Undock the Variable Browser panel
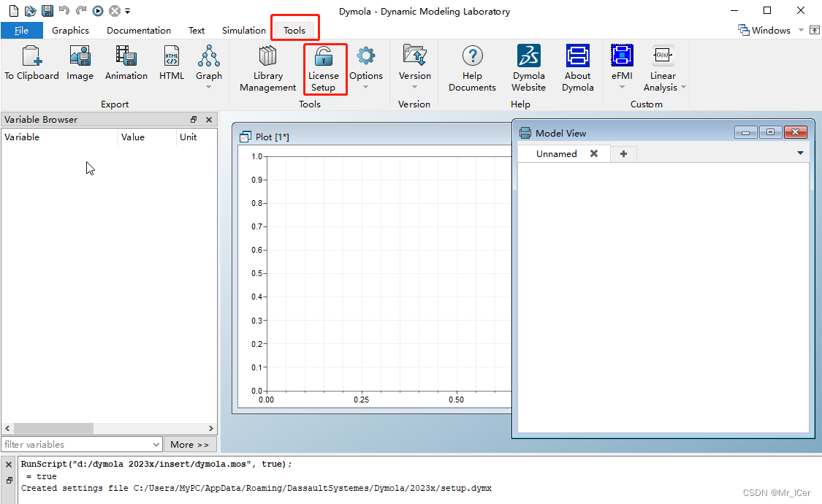The height and width of the screenshot is (504, 822). coord(194,120)
